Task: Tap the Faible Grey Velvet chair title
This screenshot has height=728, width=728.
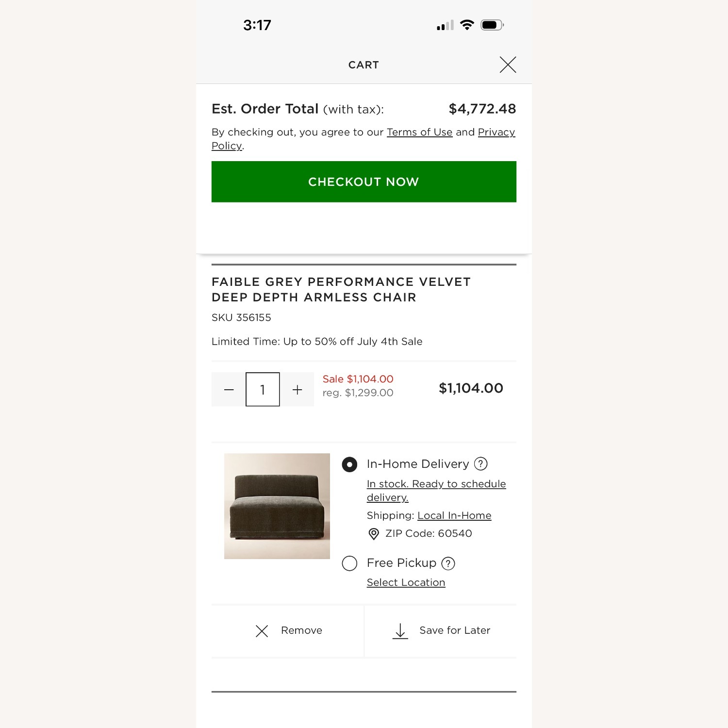Action: (x=341, y=290)
